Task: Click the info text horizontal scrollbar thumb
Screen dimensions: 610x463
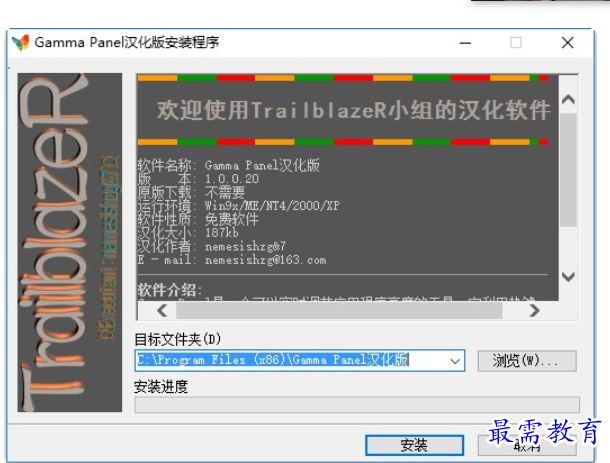Action: point(339,310)
